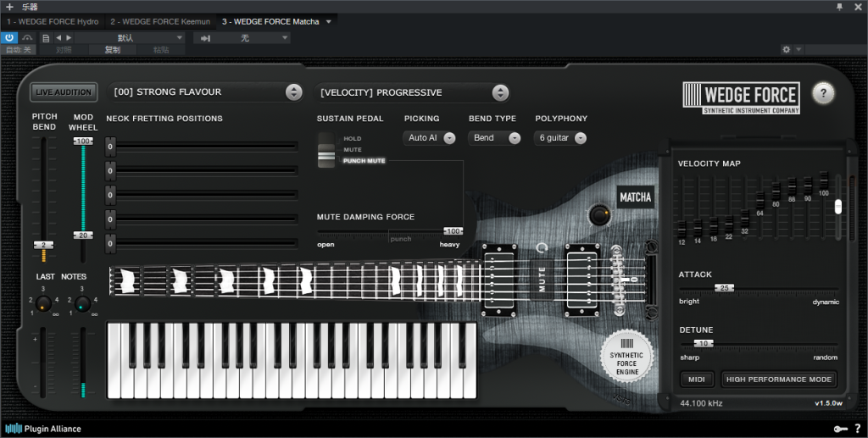The width and height of the screenshot is (868, 438).
Task: Click the MATCHA label on the guitar body
Action: 636,197
